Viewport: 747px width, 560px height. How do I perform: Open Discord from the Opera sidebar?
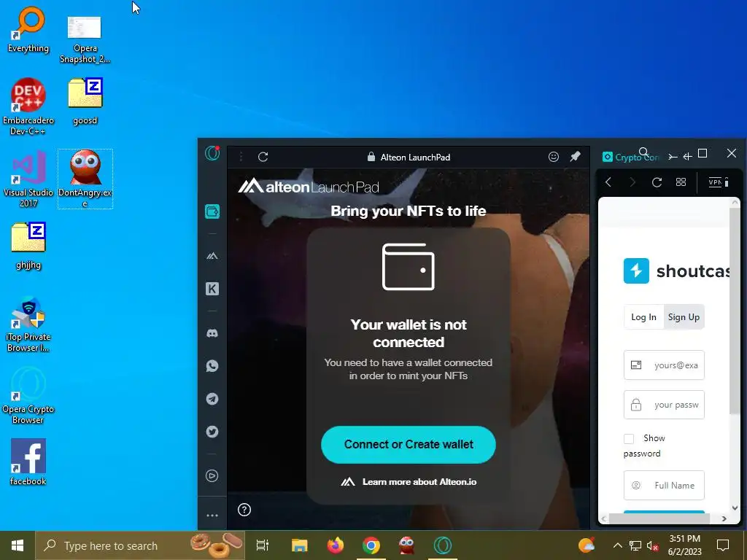(x=212, y=333)
